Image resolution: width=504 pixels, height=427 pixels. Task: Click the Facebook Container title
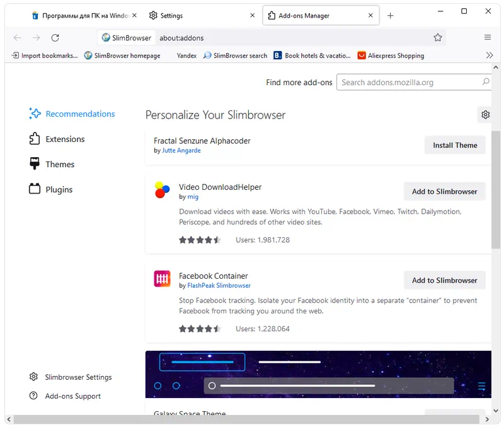pyautogui.click(x=214, y=276)
